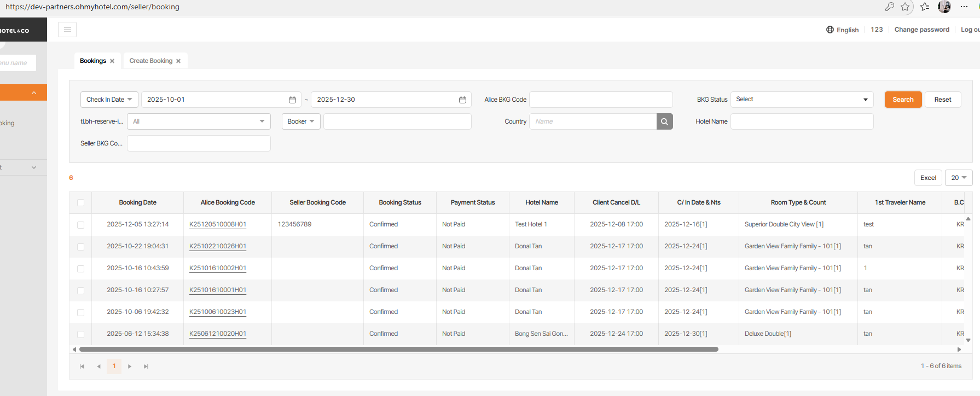Open calendar picker for end date 2025-12-30

click(x=462, y=100)
